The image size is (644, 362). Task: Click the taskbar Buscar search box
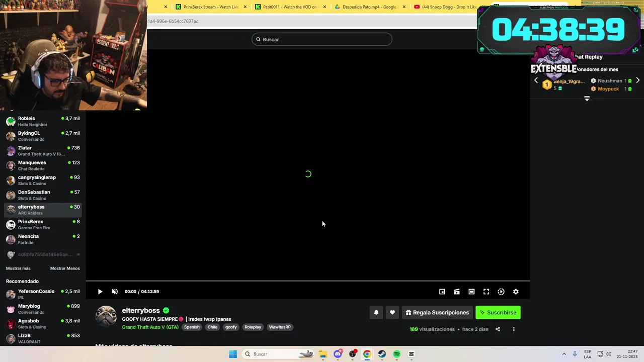point(279,354)
